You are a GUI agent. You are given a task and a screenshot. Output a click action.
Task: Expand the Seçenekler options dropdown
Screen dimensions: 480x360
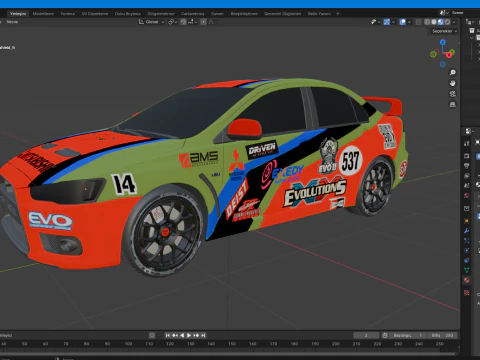[x=444, y=31]
